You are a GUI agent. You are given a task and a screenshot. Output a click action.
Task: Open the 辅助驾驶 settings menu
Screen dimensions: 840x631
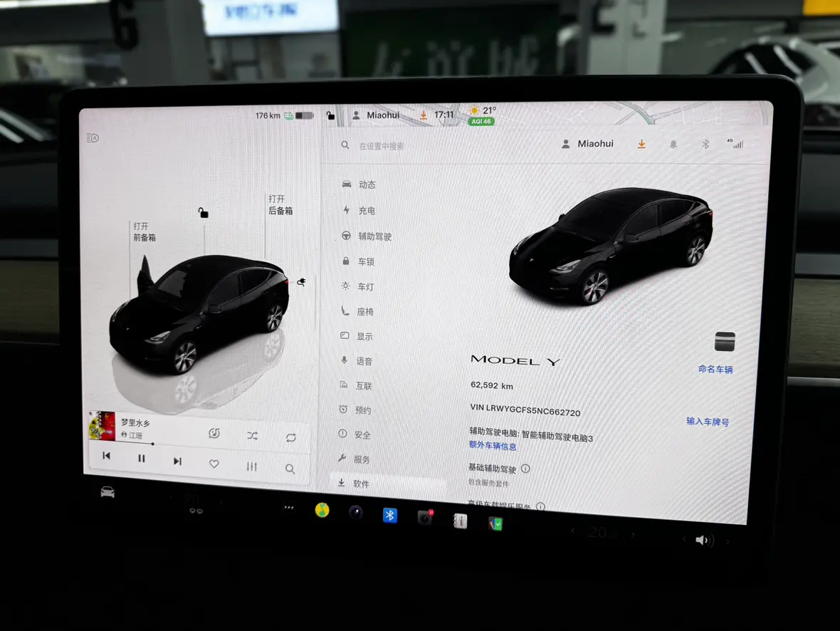(x=374, y=236)
